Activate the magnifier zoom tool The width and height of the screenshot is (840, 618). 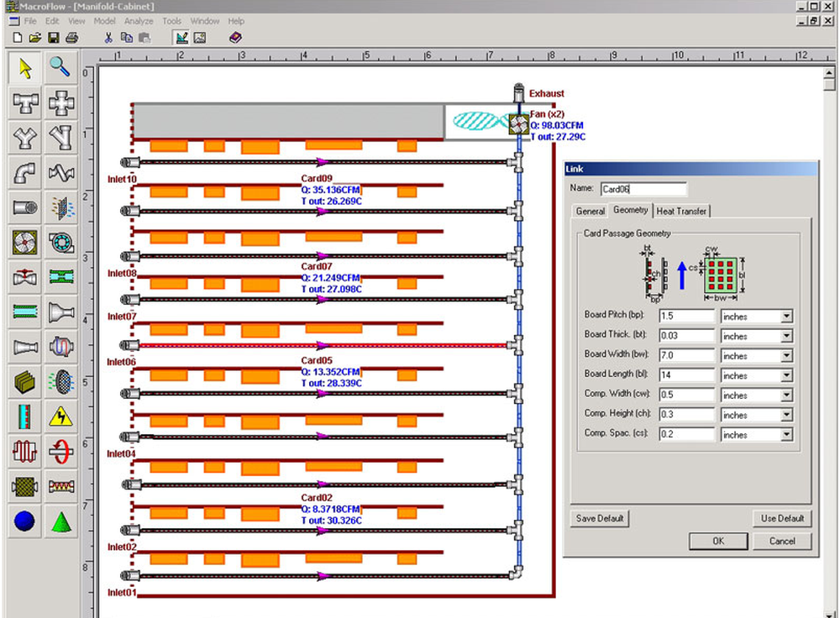coord(60,68)
